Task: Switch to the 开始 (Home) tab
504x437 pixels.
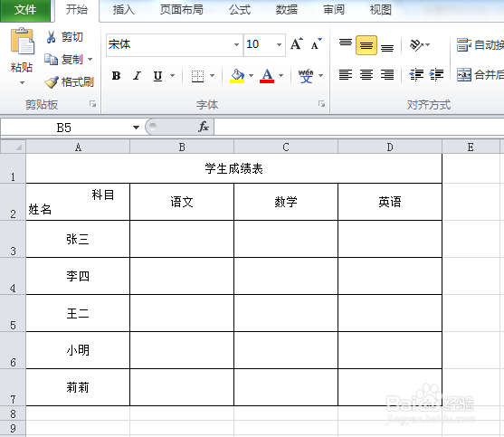Action: (77, 10)
